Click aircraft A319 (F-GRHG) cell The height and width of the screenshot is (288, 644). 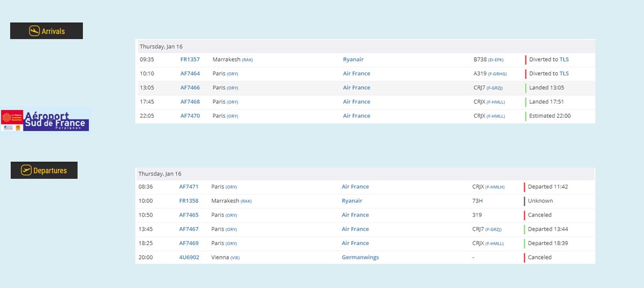click(x=490, y=73)
